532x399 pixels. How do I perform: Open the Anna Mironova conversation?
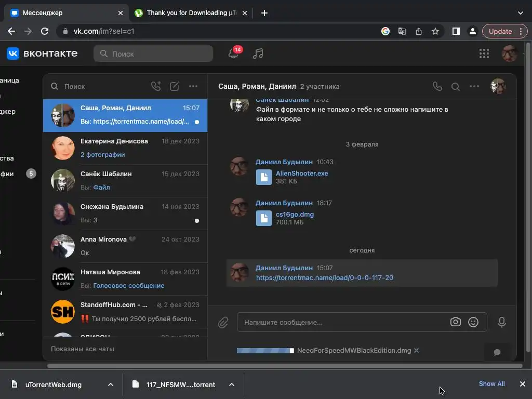click(125, 246)
